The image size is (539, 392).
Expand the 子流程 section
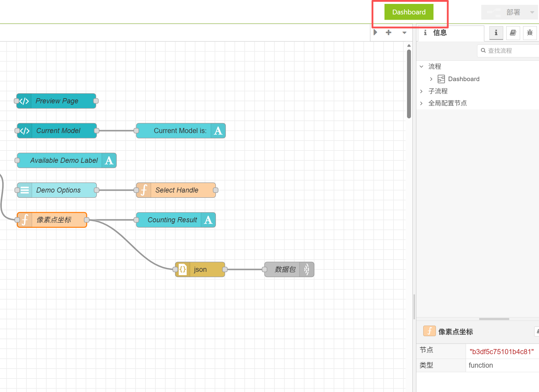421,91
